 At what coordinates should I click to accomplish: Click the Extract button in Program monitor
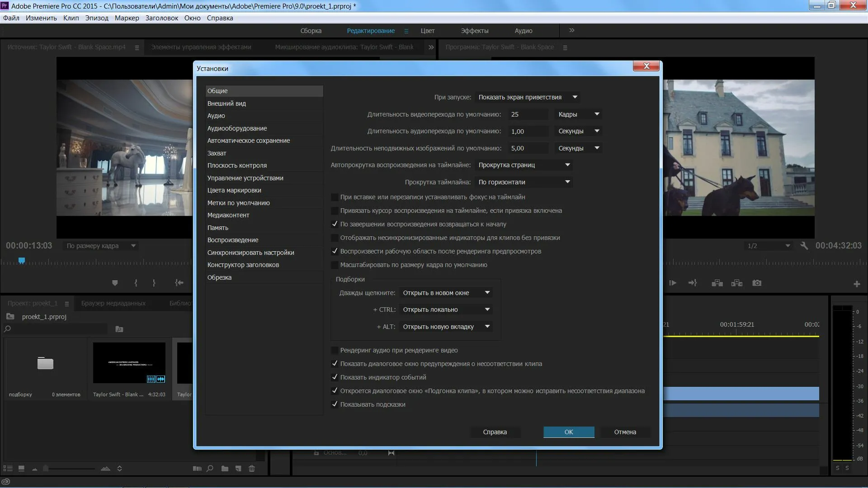tap(737, 283)
